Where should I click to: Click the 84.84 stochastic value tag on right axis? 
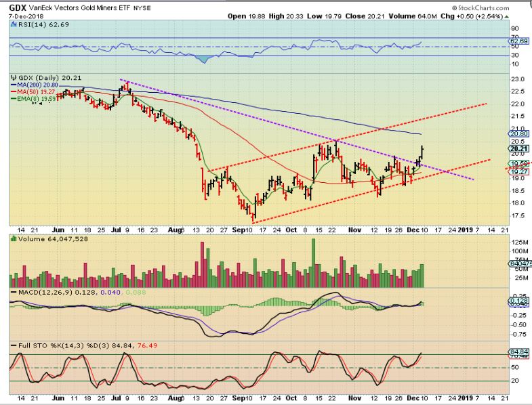tap(519, 351)
